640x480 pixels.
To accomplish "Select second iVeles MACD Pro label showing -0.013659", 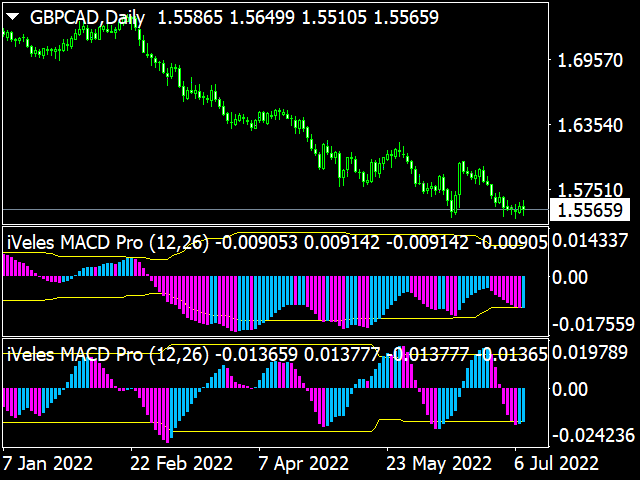I will [277, 354].
